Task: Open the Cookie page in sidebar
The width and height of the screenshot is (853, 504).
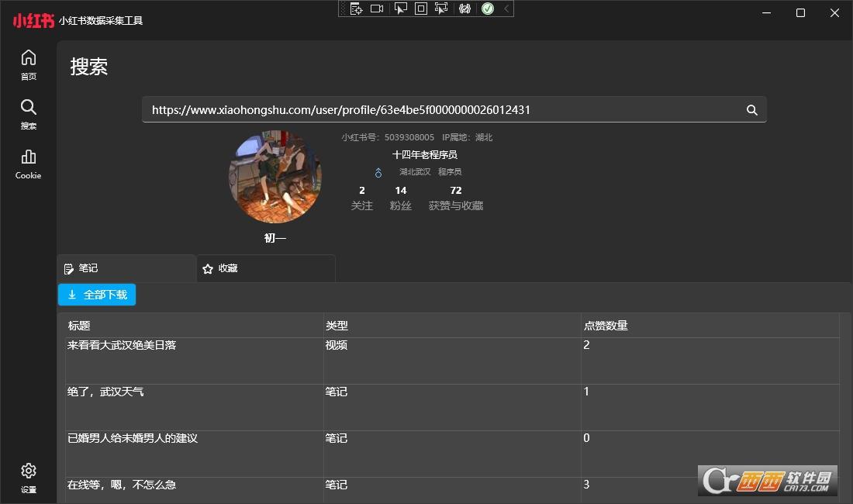Action: click(28, 164)
